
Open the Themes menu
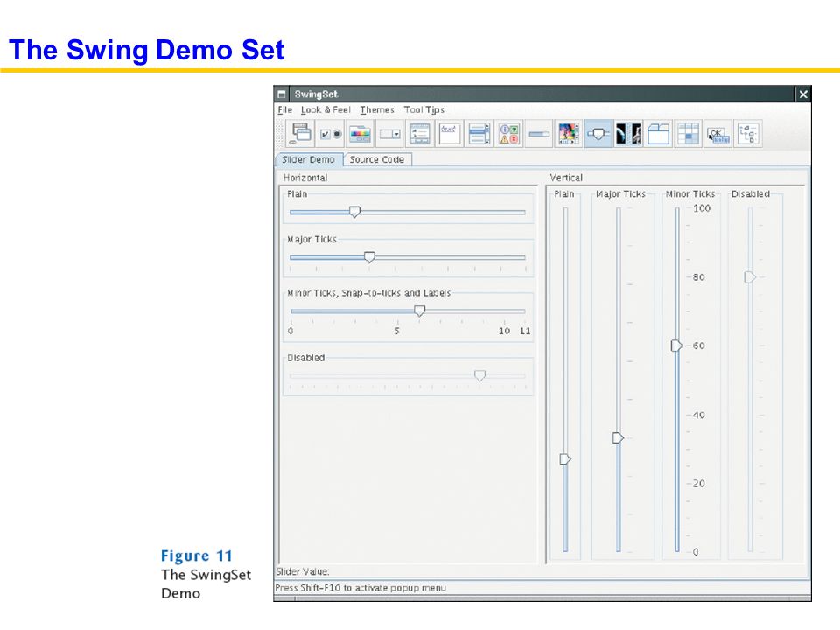click(376, 109)
